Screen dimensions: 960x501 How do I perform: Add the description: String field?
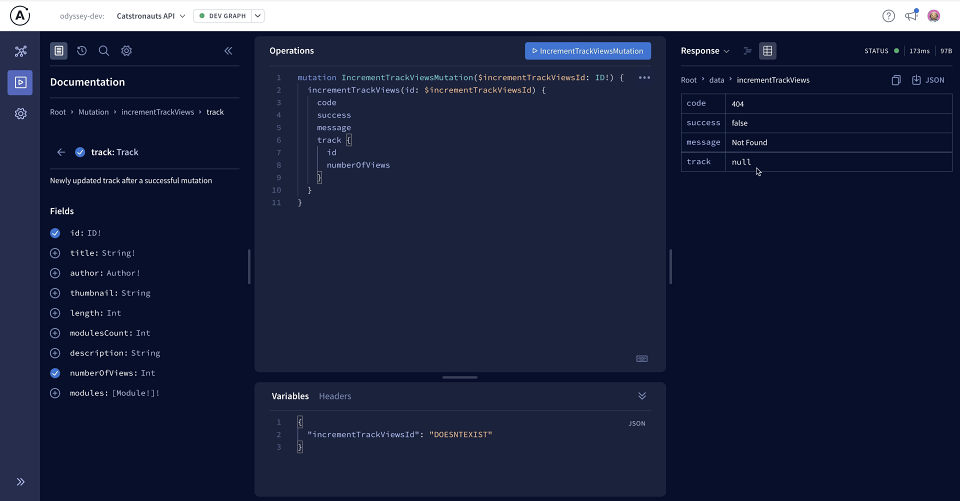click(x=55, y=353)
